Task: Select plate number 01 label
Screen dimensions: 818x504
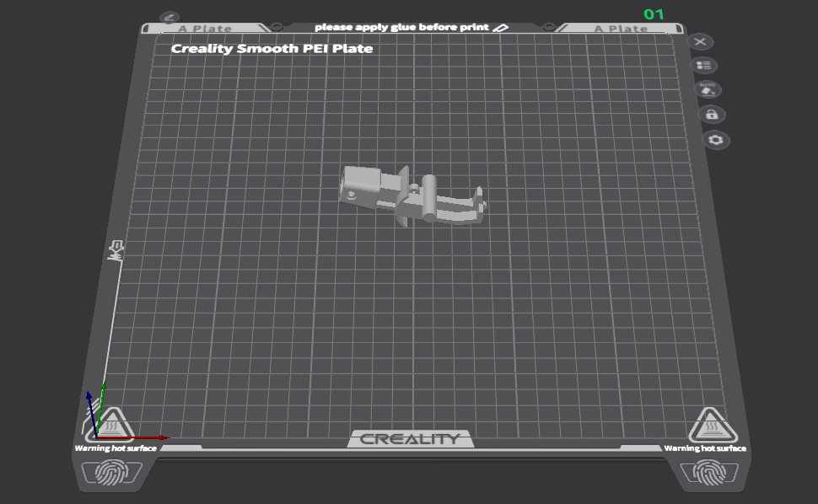Action: [654, 14]
